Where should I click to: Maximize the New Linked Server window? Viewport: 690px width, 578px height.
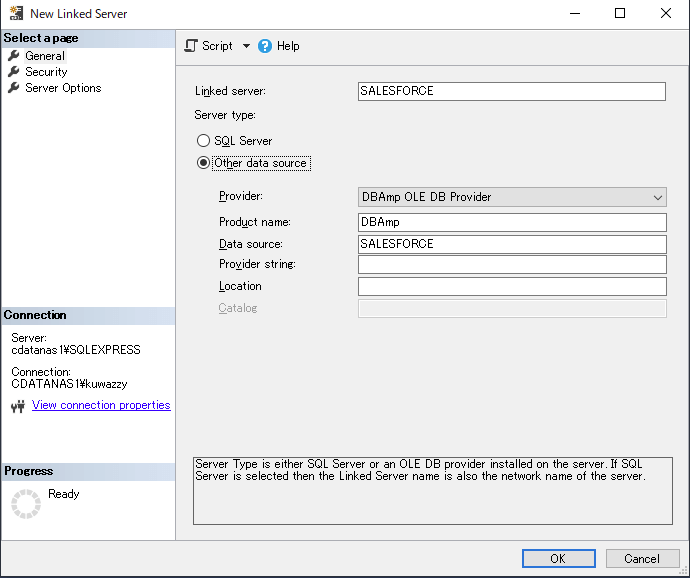pyautogui.click(x=620, y=13)
